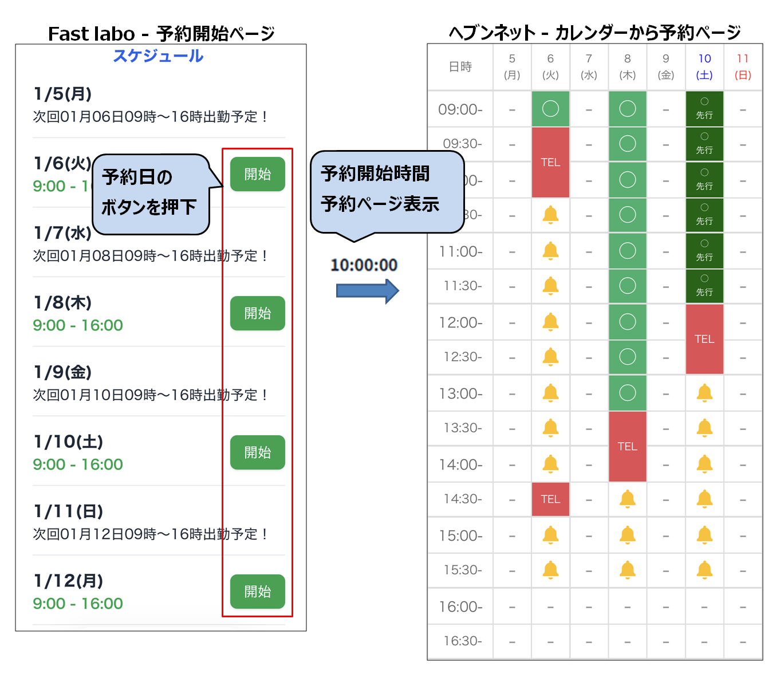Click the ○ circle at 12:30 on Thursday

(x=628, y=357)
